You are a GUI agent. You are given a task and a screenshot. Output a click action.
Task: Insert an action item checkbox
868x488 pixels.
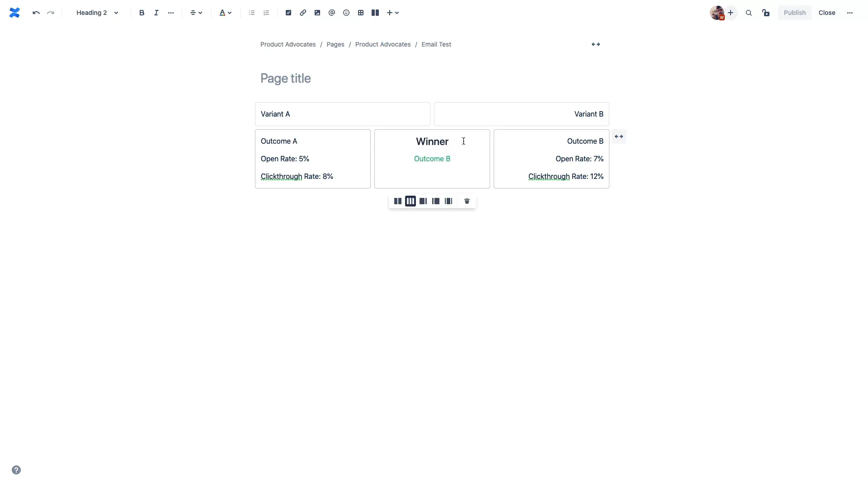pyautogui.click(x=288, y=13)
